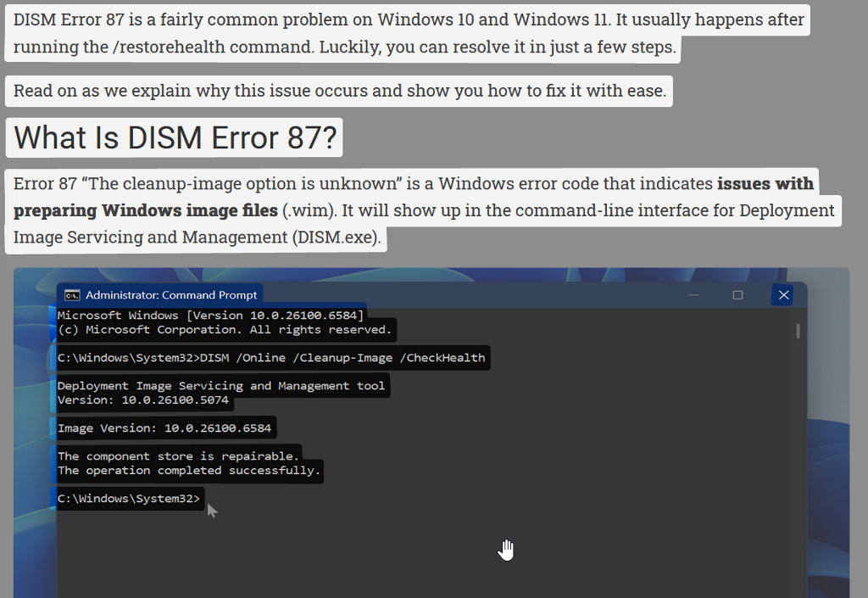
Task: Click the C:\Windows\System32> prompt line
Action: click(x=127, y=498)
